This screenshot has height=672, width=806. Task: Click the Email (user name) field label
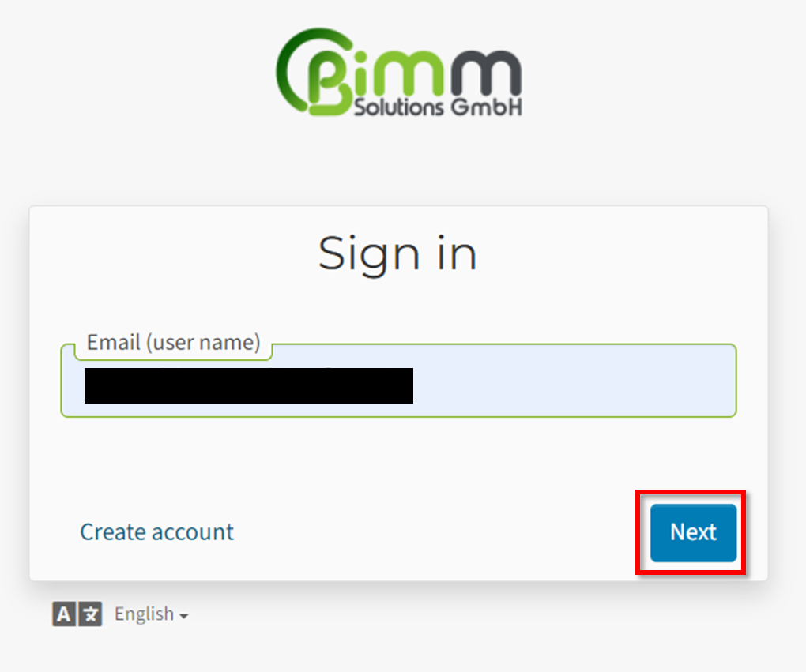click(x=173, y=342)
